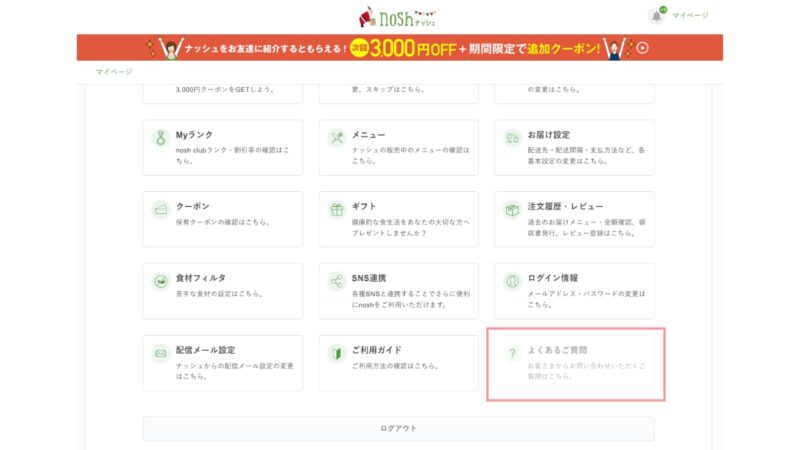Click the ログイン情報 description about メールアドレス・パスワード

pyautogui.click(x=587, y=299)
